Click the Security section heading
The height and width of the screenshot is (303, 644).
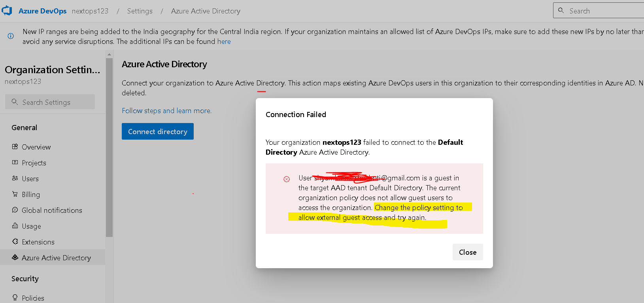25,279
